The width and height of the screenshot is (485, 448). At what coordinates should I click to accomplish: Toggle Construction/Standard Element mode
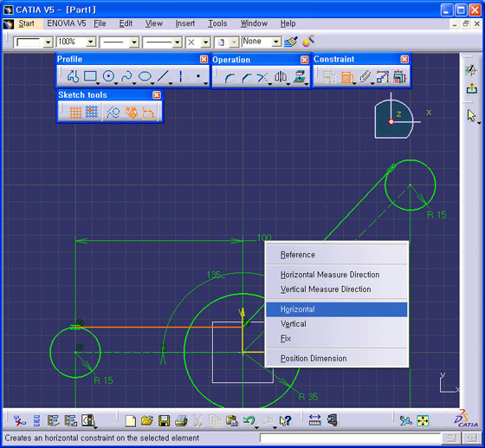(113, 113)
